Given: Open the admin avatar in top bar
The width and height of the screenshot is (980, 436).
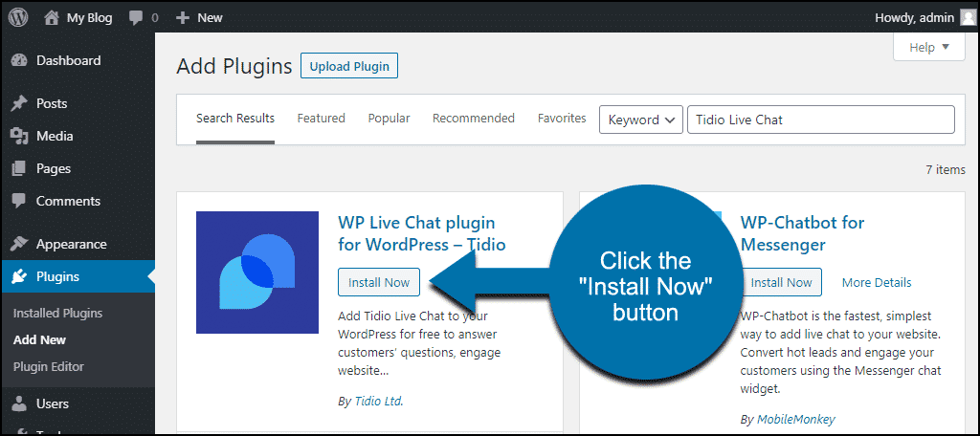Looking at the screenshot, I should pyautogui.click(x=967, y=17).
